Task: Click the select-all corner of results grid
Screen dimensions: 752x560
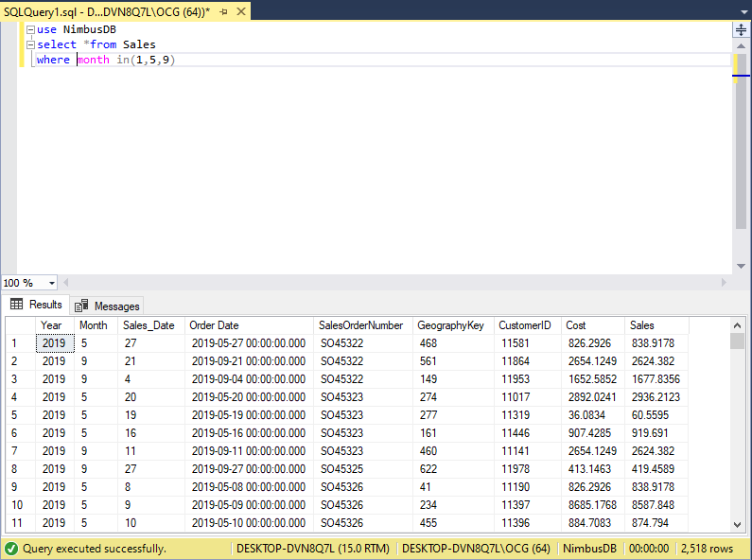Action: pyautogui.click(x=21, y=325)
